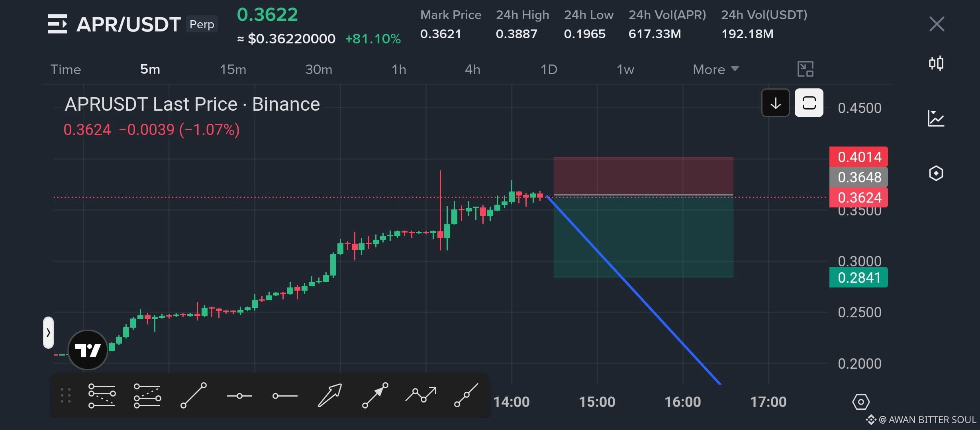The image size is (980, 430).
Task: Click the hexagon icon in right sidebar
Action: 936,173
